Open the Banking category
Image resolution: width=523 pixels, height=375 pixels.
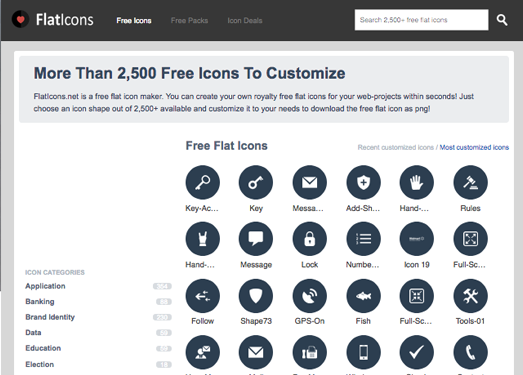pos(40,301)
